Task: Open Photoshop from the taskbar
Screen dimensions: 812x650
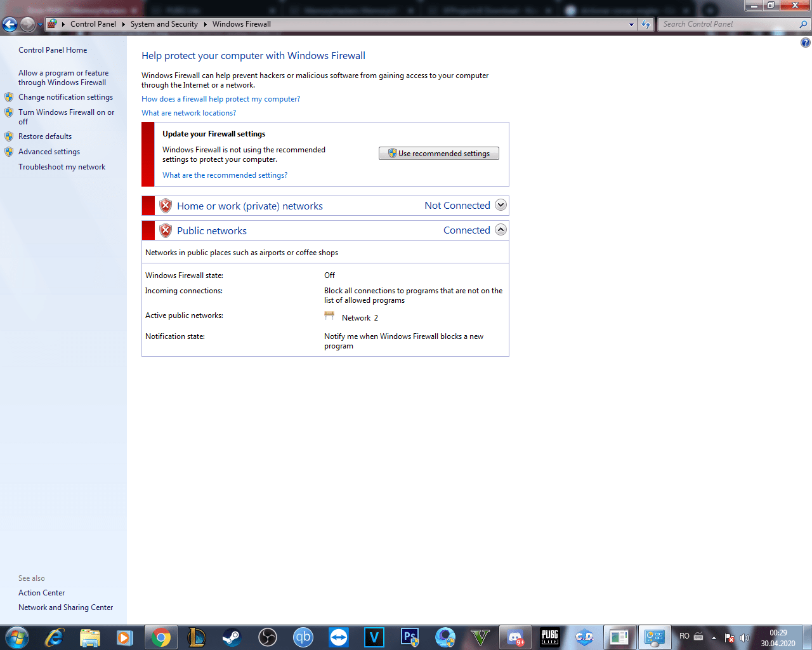Action: point(410,637)
